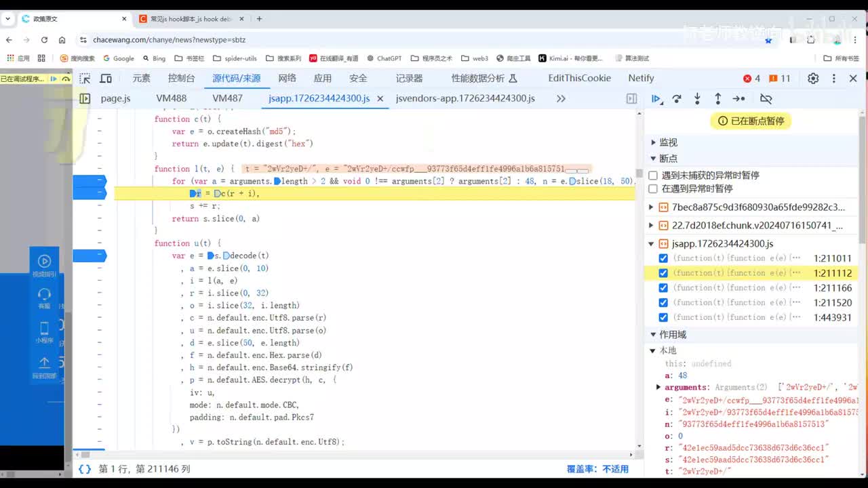868x488 pixels.
Task: Enable pause on caught exceptions
Action: pyautogui.click(x=653, y=188)
